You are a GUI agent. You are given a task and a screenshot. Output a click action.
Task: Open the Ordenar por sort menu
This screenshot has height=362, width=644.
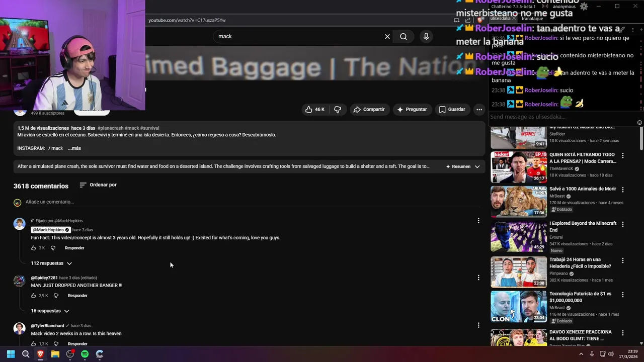click(x=98, y=185)
